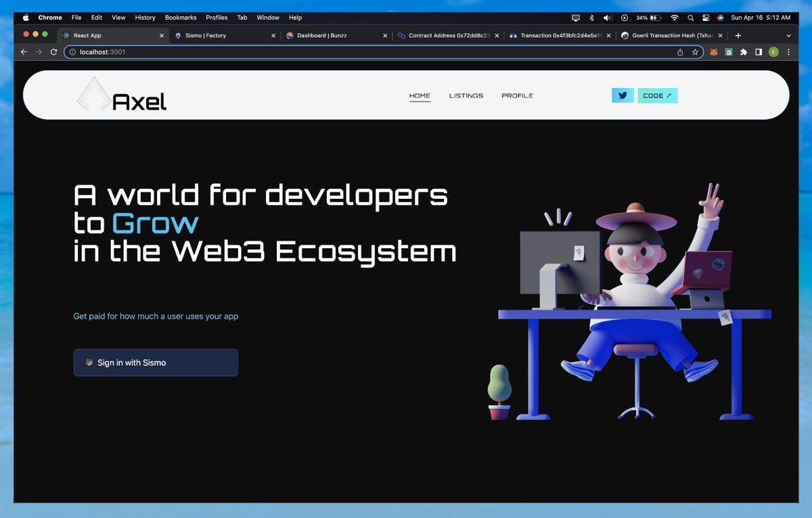
Task: Open the Edit menu
Action: pos(97,18)
